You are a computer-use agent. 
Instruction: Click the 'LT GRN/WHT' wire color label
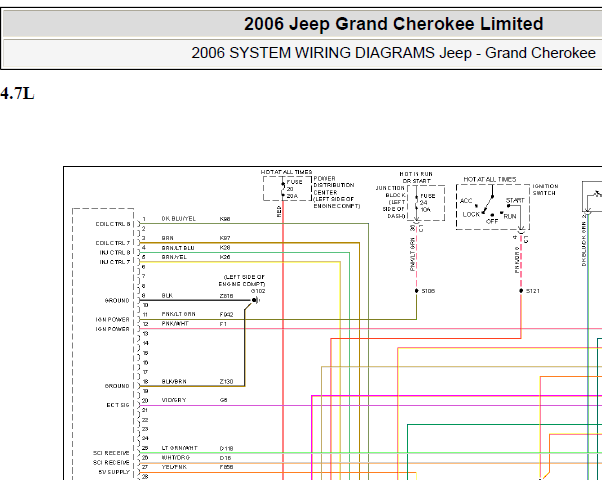(179, 448)
